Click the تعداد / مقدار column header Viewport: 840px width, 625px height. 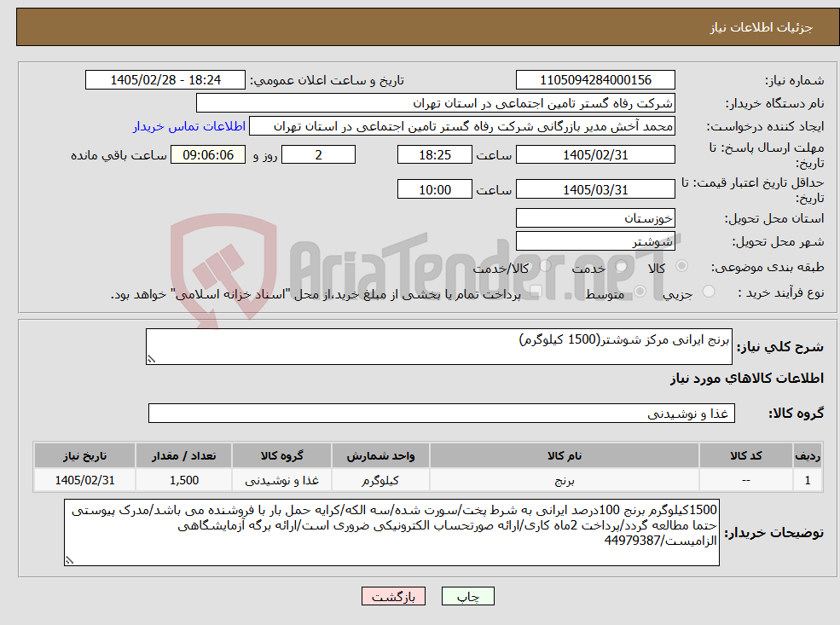point(183,456)
